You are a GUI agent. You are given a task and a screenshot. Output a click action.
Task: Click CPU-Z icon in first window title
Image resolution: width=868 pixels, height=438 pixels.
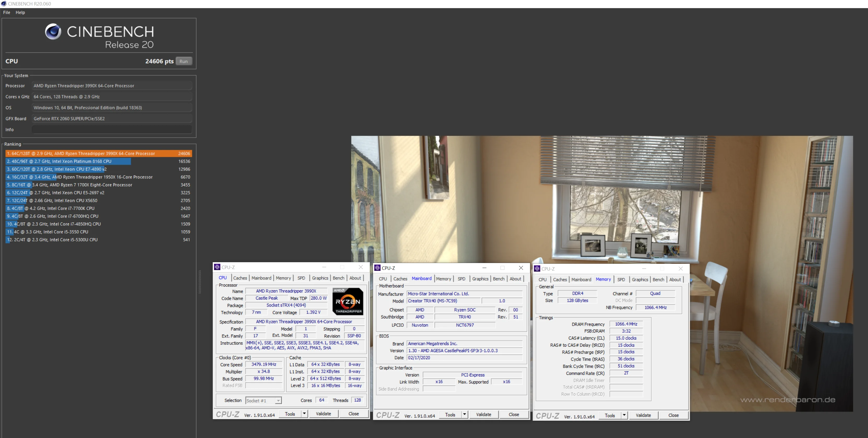tap(217, 267)
